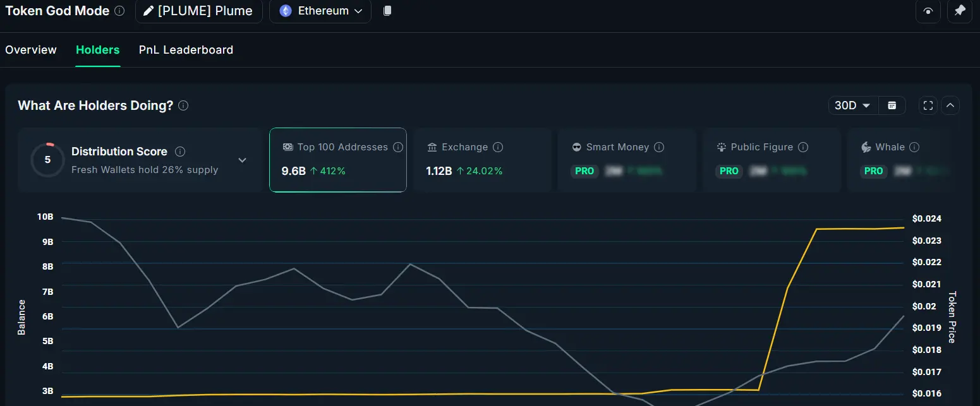980x406 pixels.
Task: Open the [PLUME] Plume token selector
Action: [198, 11]
